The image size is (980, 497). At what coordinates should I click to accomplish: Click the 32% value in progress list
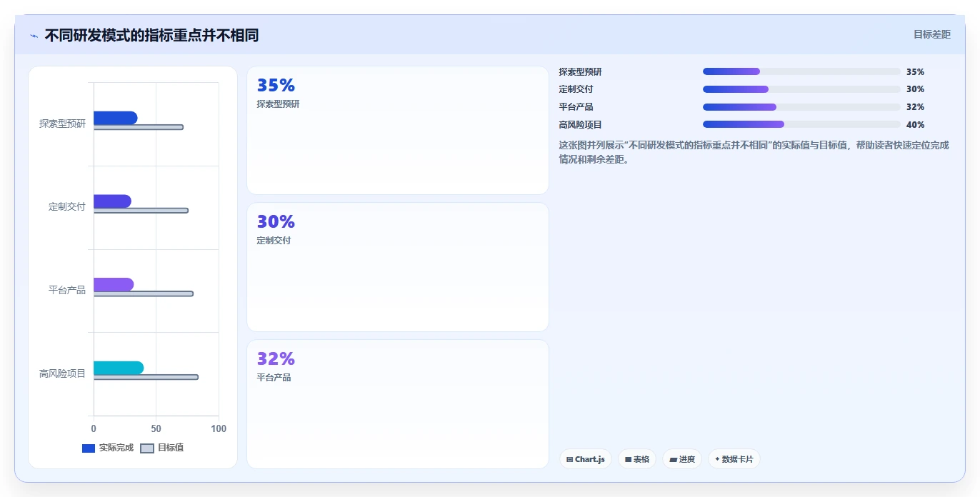click(915, 107)
